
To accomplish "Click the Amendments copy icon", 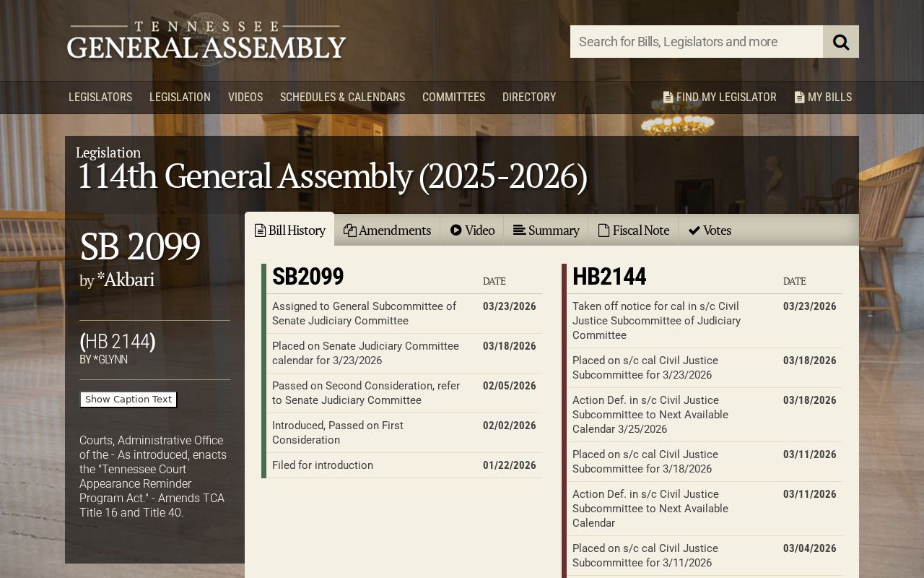I will pos(350,230).
